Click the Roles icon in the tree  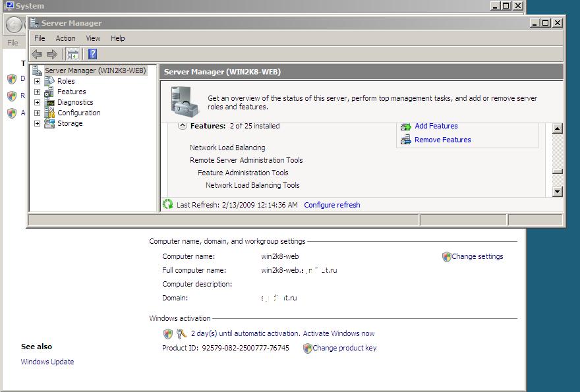[49, 81]
